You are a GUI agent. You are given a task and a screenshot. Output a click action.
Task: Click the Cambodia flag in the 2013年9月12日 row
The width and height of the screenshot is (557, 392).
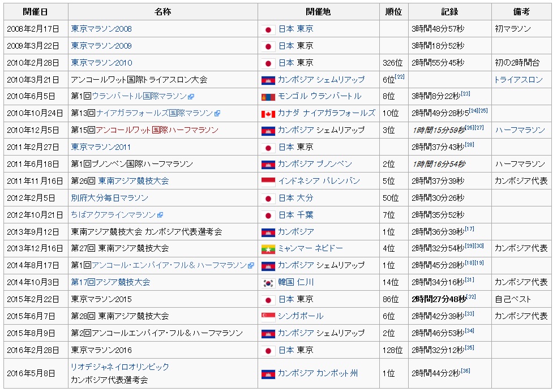(x=268, y=232)
